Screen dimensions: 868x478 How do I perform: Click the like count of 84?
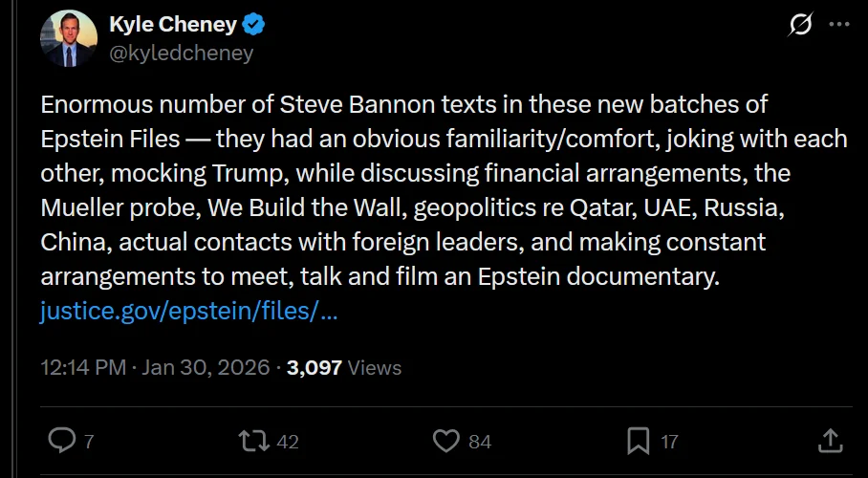[x=480, y=442]
